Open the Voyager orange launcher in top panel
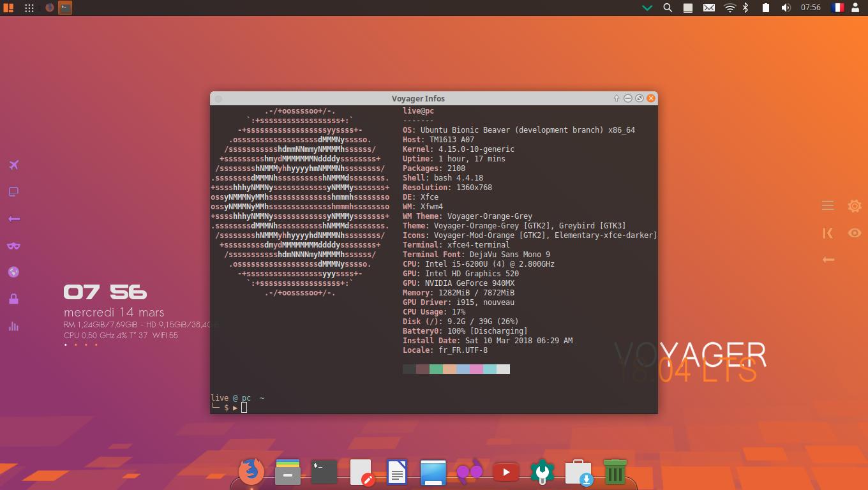This screenshot has height=490, width=868. [x=8, y=8]
